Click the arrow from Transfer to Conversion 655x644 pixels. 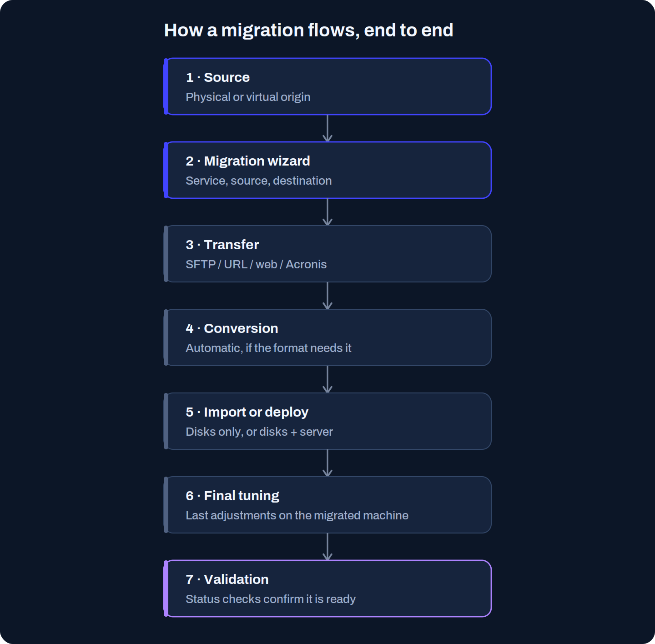click(x=327, y=296)
